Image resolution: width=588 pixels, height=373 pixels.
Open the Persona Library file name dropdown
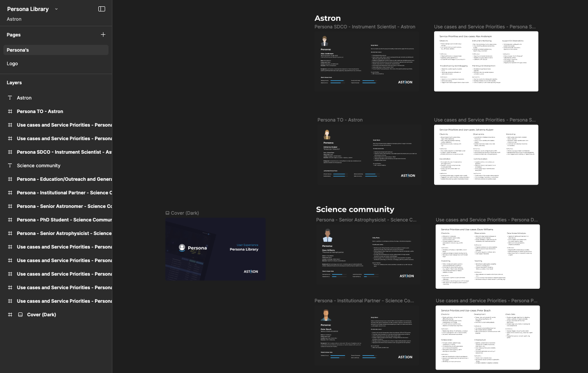pos(56,9)
